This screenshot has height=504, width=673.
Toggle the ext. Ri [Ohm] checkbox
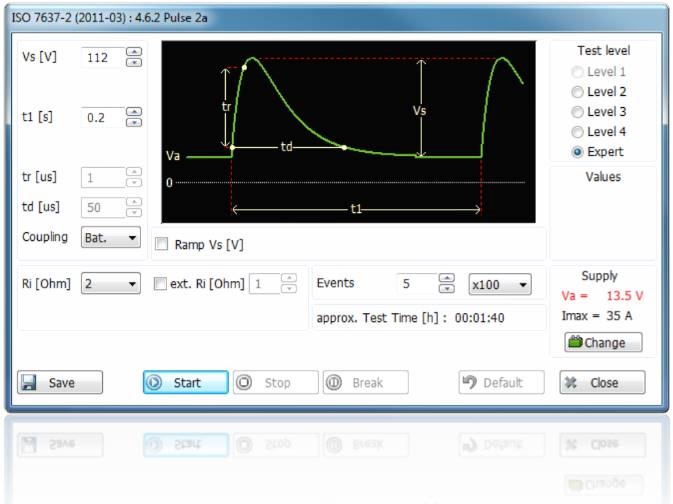(x=162, y=284)
